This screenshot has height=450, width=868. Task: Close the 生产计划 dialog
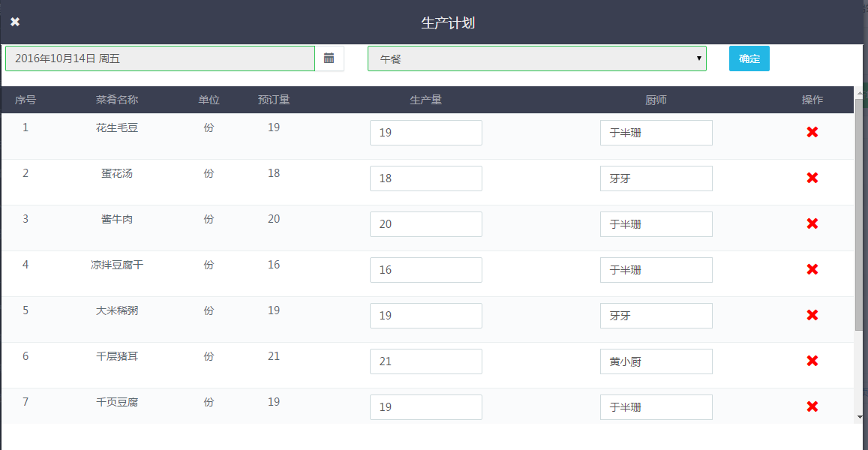(15, 22)
